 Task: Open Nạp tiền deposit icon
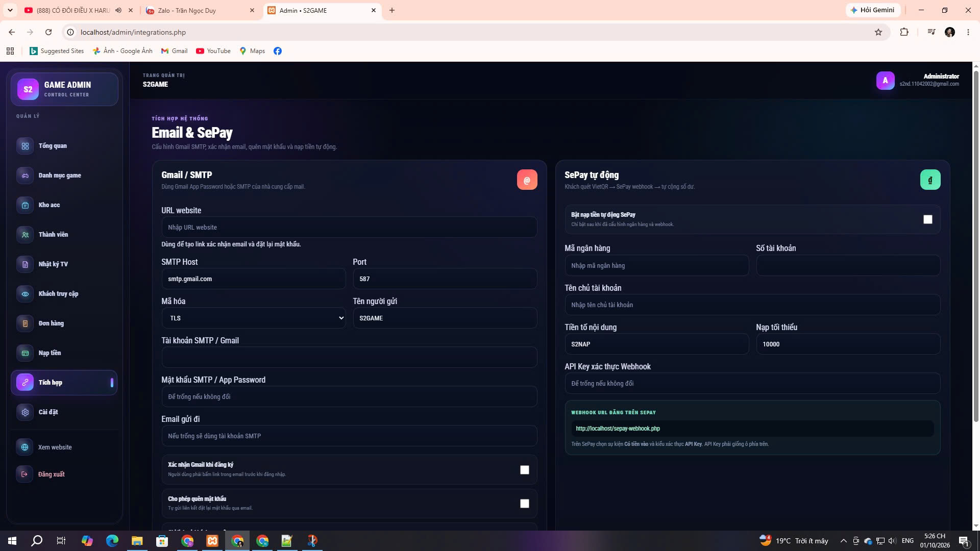[25, 353]
